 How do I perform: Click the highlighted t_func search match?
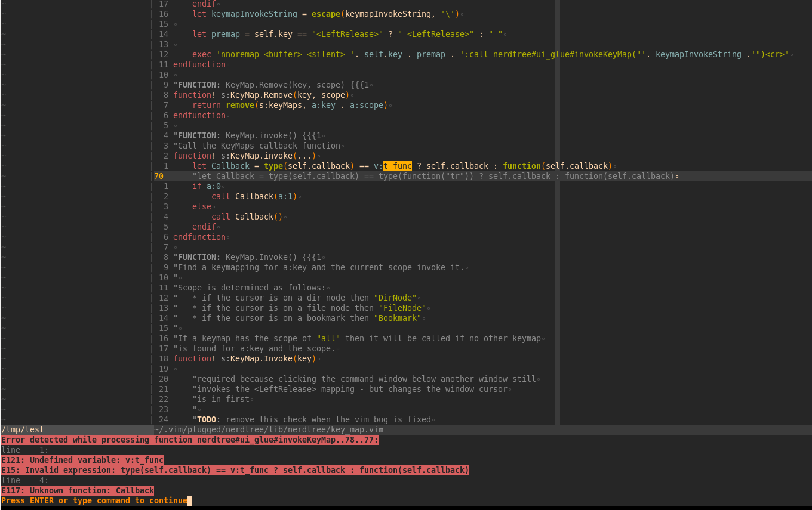point(398,166)
